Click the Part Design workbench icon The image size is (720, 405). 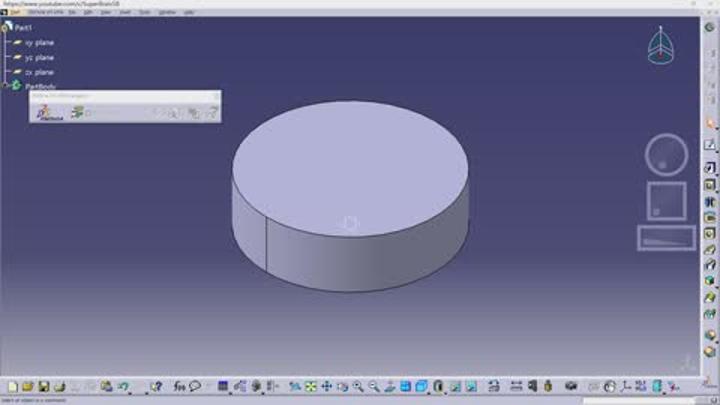709,28
